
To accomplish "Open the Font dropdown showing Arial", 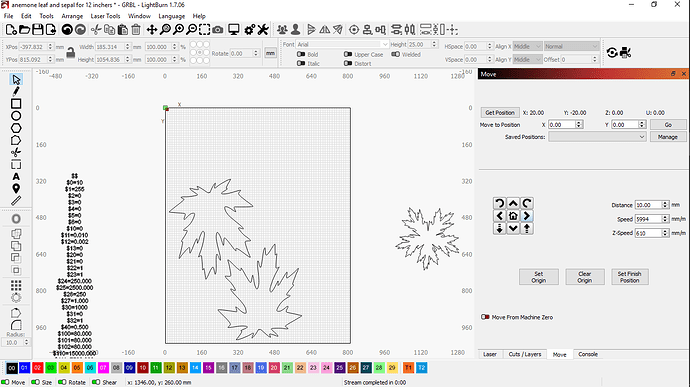I will 342,44.
